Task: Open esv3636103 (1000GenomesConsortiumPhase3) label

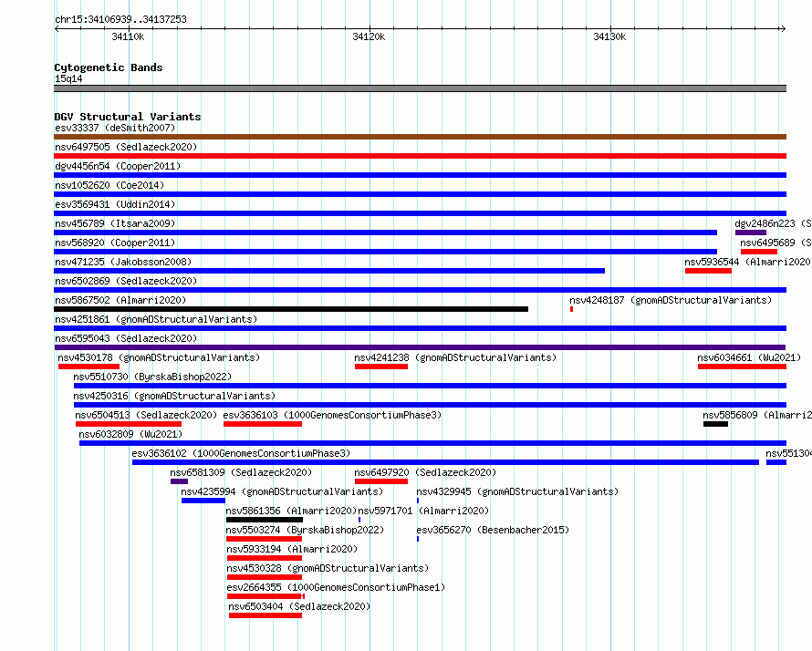Action: tap(332, 415)
